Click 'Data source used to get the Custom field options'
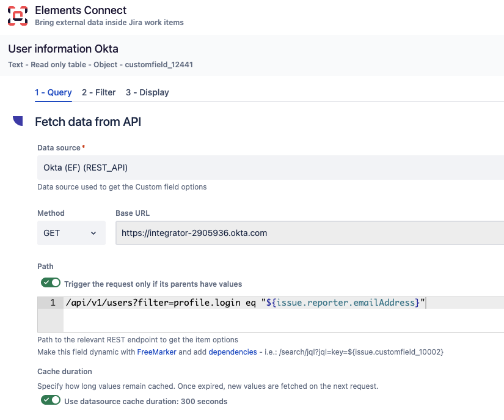The width and height of the screenshot is (504, 420). 122,187
